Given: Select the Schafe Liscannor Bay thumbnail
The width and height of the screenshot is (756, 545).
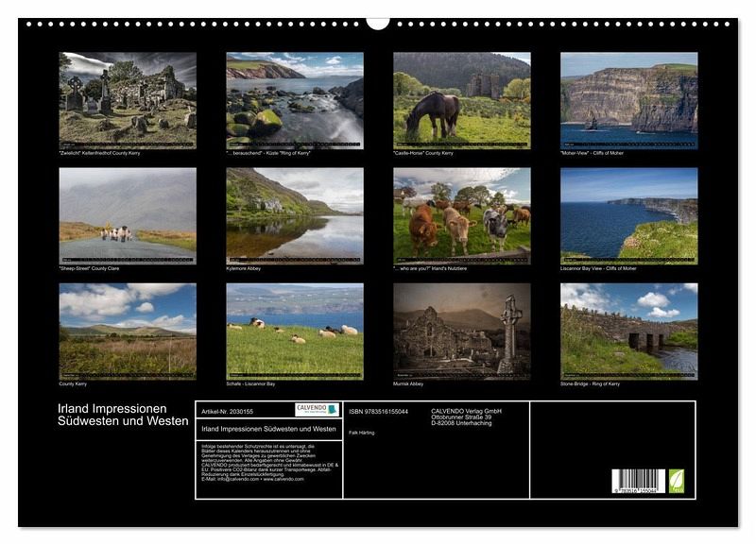Looking at the screenshot, I should tap(295, 331).
